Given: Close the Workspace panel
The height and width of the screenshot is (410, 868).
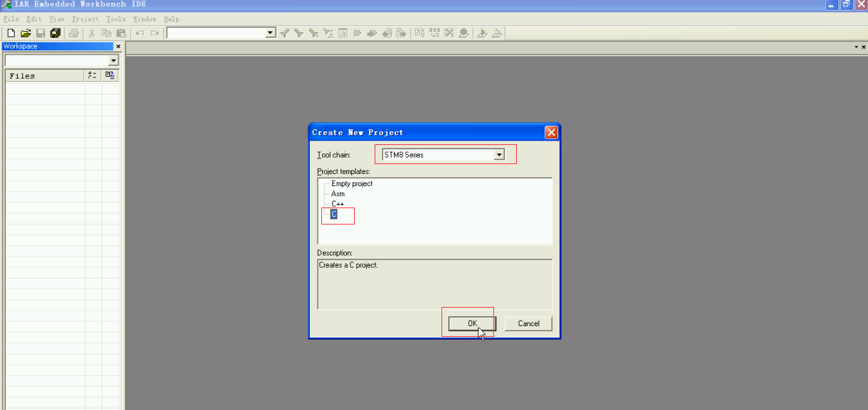Looking at the screenshot, I should click(118, 46).
